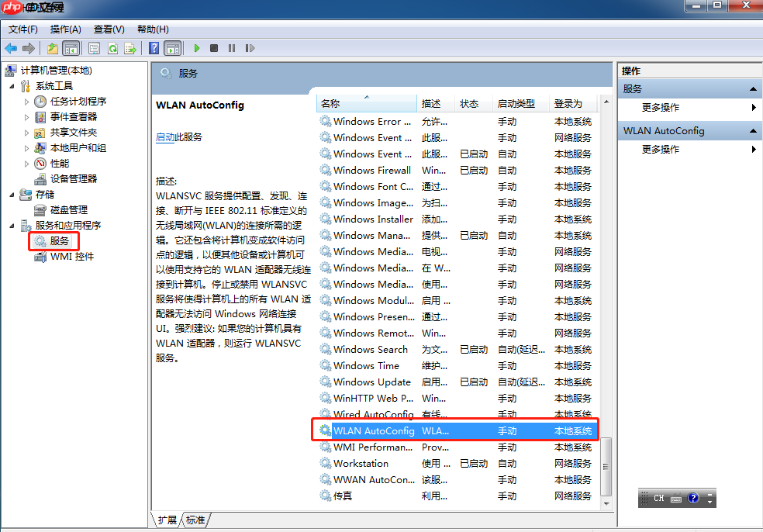Viewport: 763px width, 532px height.
Task: Stop the service using the stop icon
Action: click(x=215, y=47)
